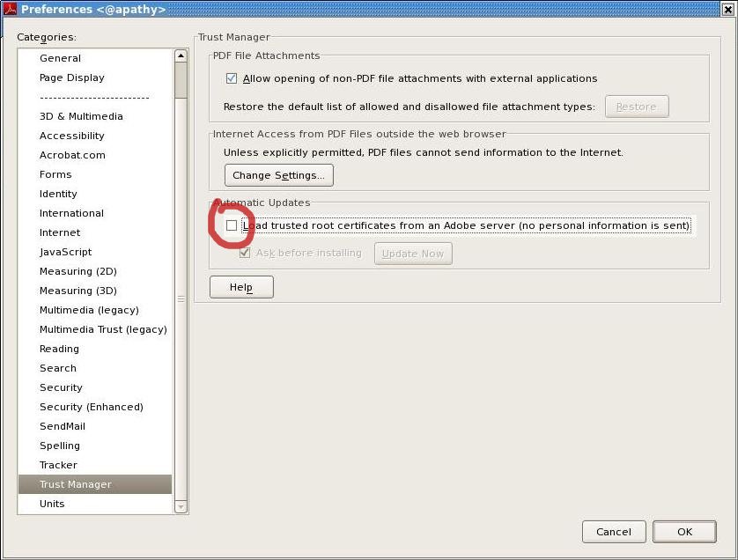Screen dimensions: 738x560
Task: Select the Trust Manager category
Action: pyautogui.click(x=75, y=484)
